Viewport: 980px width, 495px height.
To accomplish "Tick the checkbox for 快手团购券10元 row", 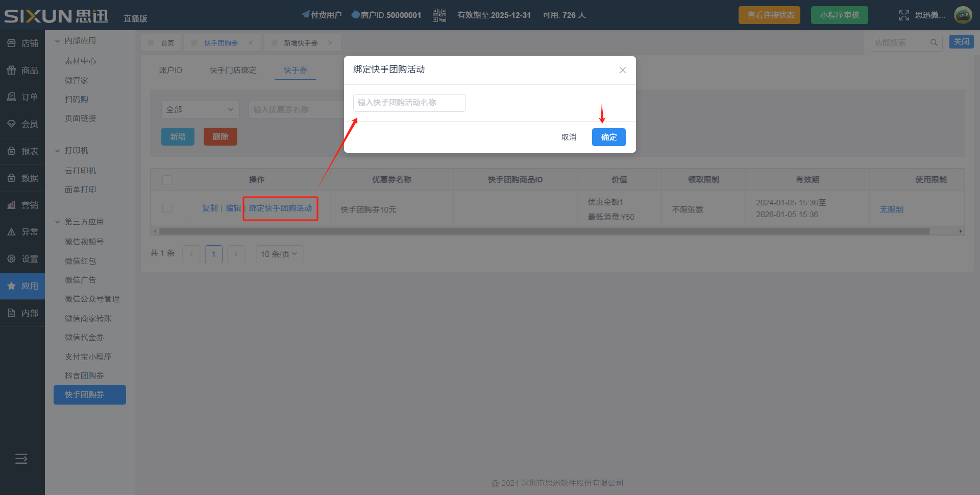I will pyautogui.click(x=167, y=208).
